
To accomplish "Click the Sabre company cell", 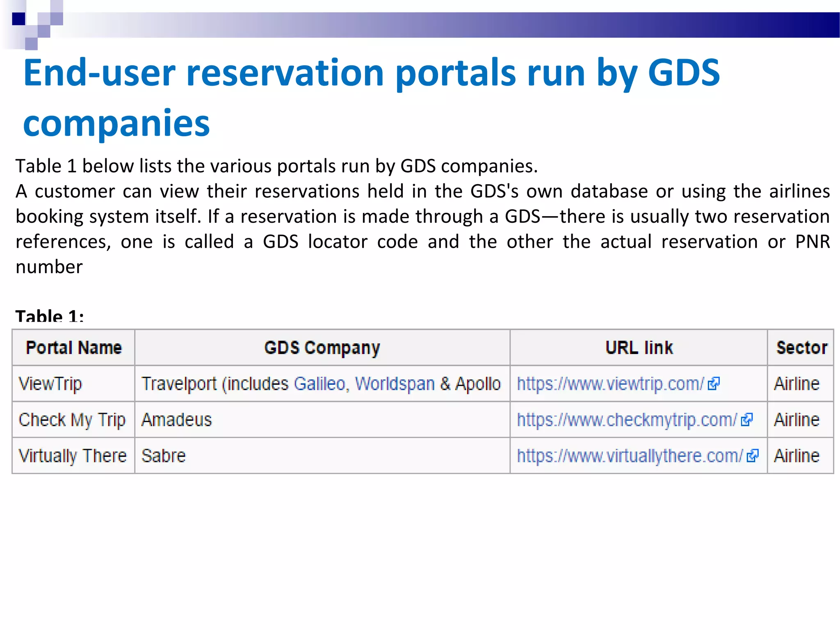I will (x=163, y=456).
